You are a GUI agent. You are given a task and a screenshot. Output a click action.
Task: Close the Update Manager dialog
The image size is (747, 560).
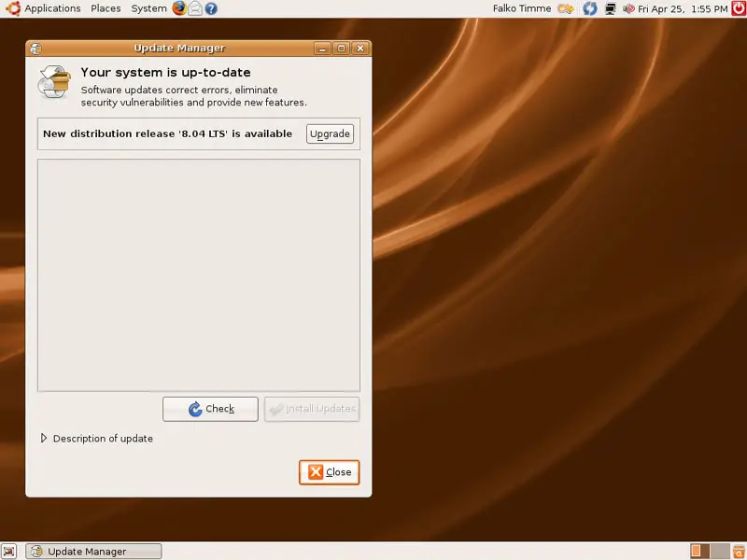click(x=330, y=472)
